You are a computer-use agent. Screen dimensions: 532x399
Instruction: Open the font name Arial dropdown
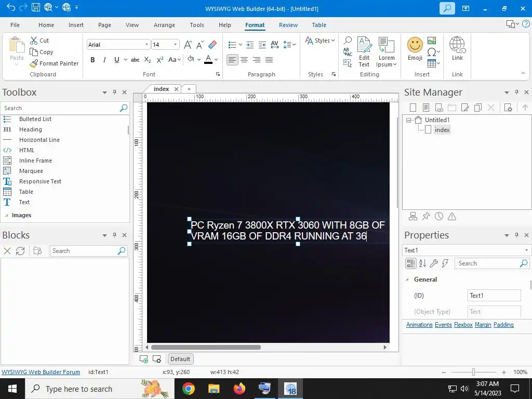point(147,45)
